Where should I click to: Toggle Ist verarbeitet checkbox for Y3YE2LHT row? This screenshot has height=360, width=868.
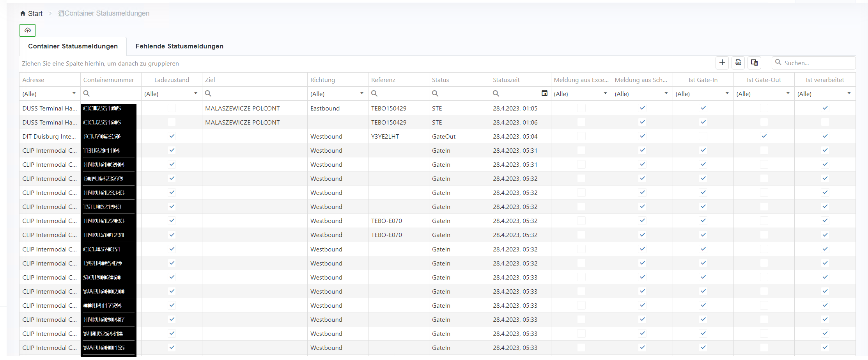(825, 136)
